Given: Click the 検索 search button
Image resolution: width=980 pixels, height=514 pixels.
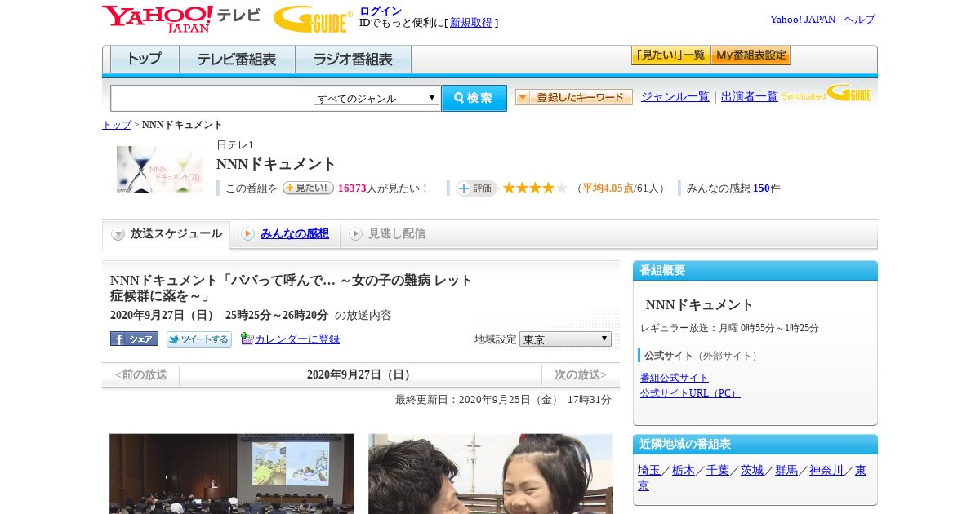Looking at the screenshot, I should coord(474,98).
